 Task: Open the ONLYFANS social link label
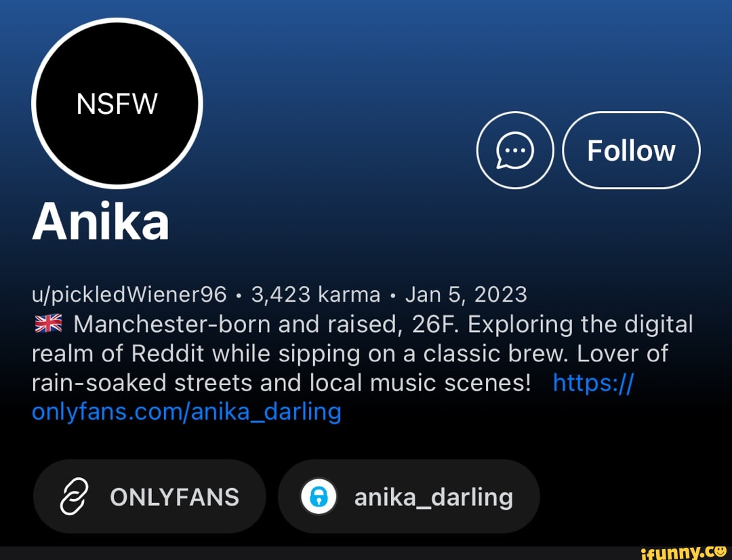click(x=174, y=497)
